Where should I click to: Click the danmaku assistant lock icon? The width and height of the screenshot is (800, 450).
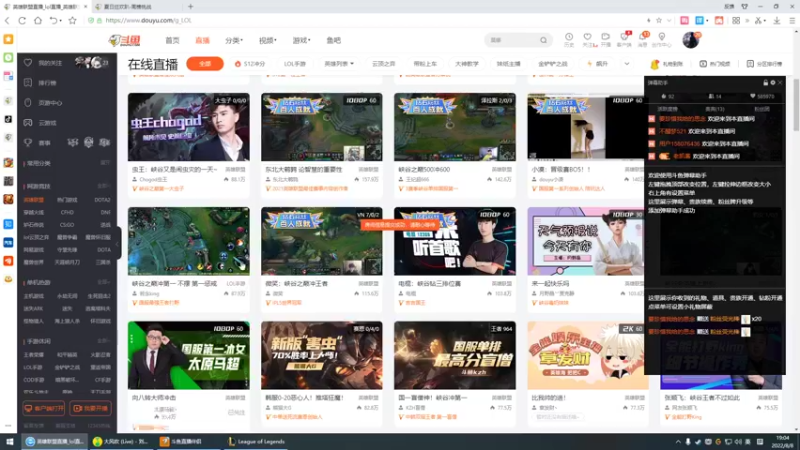(x=765, y=83)
